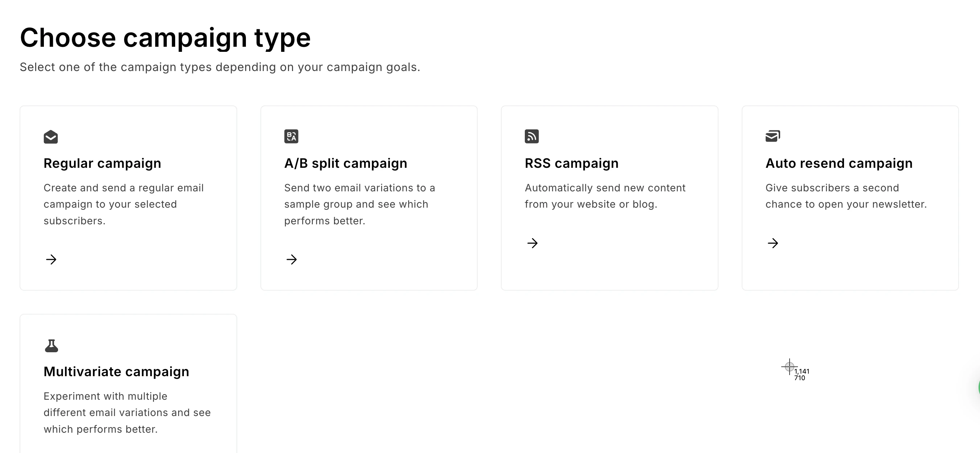Select the Multivariate campaign card
The width and height of the screenshot is (980, 453).
tap(129, 384)
